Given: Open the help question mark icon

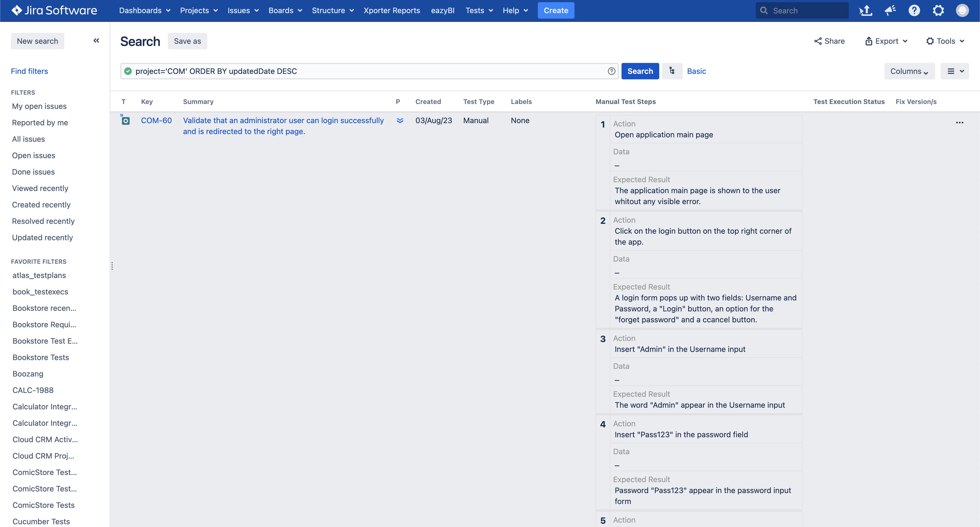Looking at the screenshot, I should (914, 10).
